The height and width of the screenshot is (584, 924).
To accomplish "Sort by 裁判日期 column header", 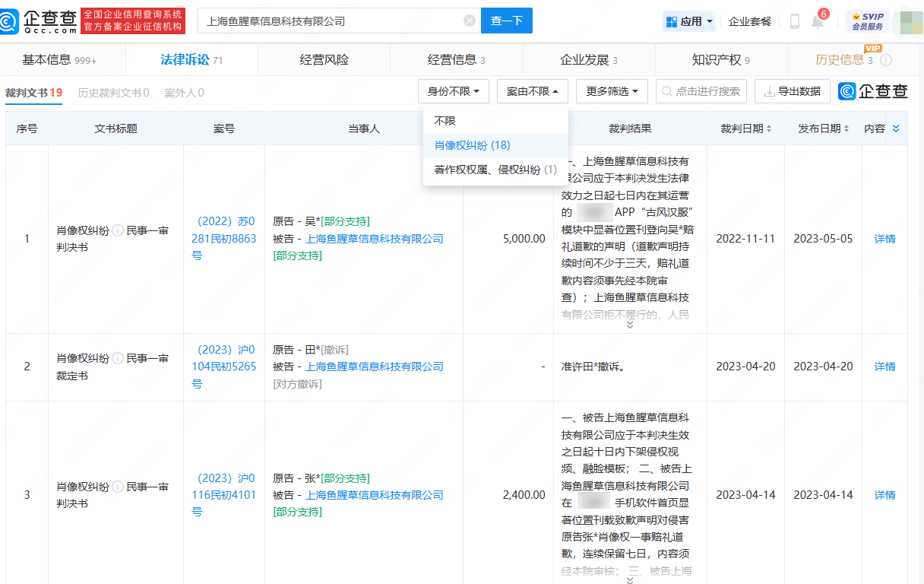I will (x=745, y=129).
